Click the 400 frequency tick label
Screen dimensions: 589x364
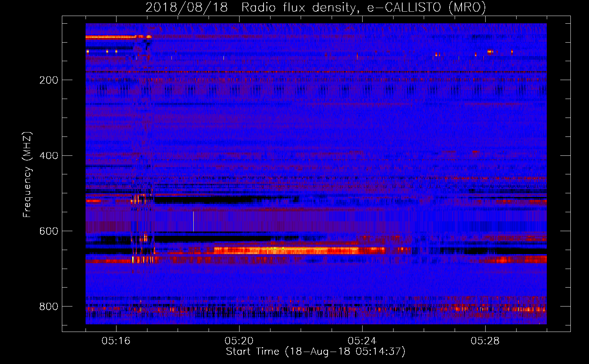coord(49,156)
